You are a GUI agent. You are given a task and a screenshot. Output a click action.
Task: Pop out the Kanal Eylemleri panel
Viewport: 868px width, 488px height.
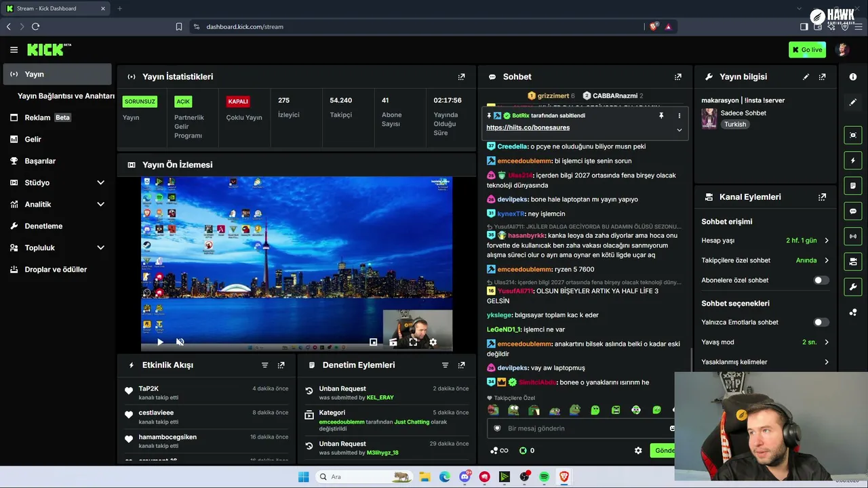click(822, 197)
